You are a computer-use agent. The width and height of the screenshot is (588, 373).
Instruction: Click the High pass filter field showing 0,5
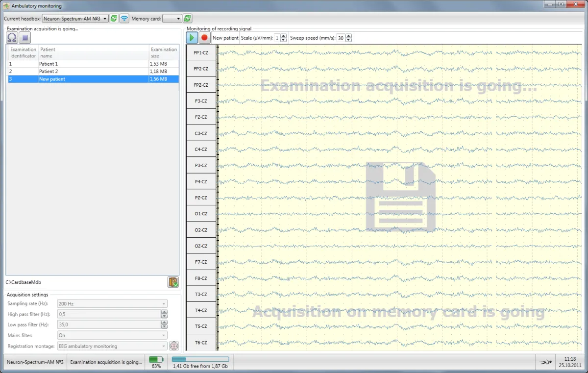pyautogui.click(x=109, y=314)
